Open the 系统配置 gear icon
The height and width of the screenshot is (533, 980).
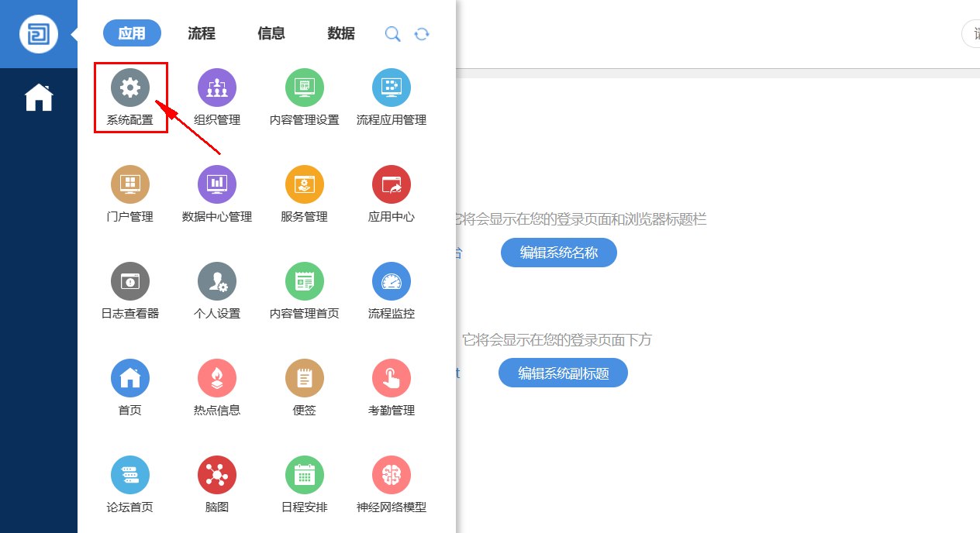tap(130, 88)
